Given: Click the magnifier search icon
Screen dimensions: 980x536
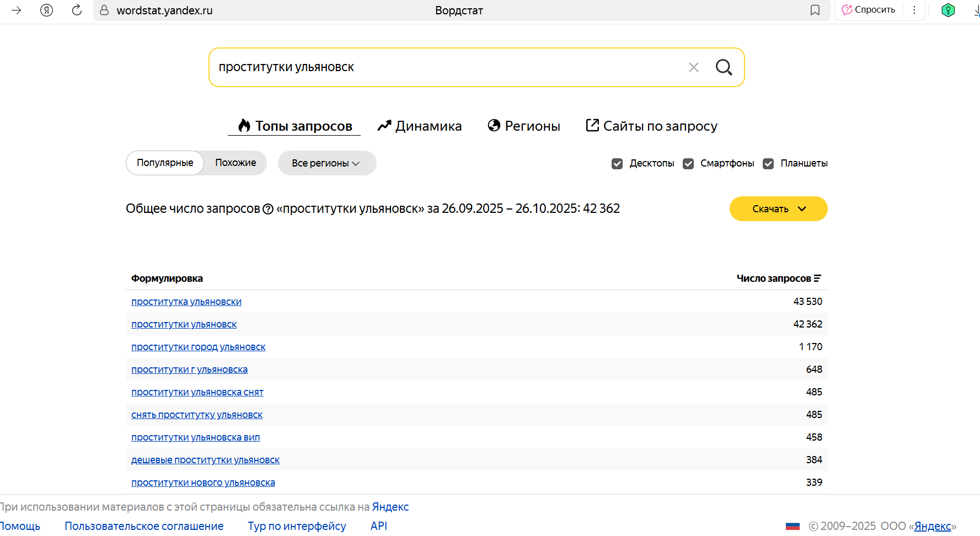Looking at the screenshot, I should pos(724,67).
